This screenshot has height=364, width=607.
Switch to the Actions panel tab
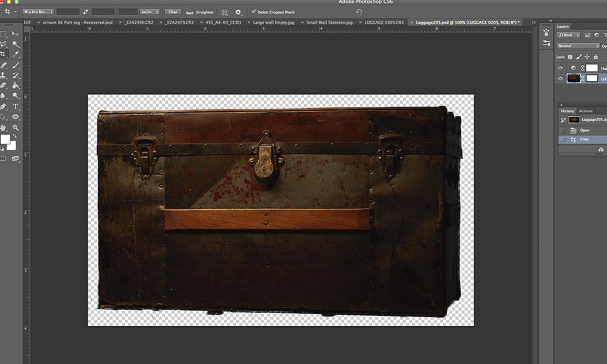(586, 111)
